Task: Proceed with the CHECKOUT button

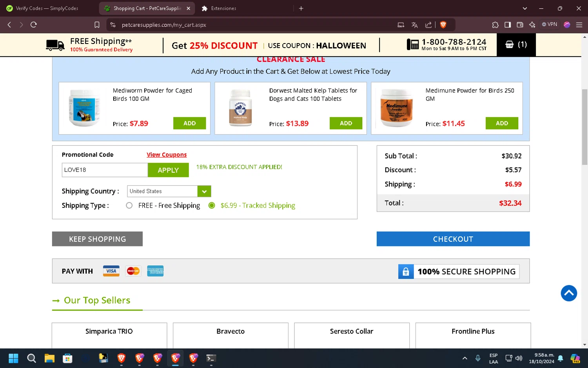Action: 453,239
